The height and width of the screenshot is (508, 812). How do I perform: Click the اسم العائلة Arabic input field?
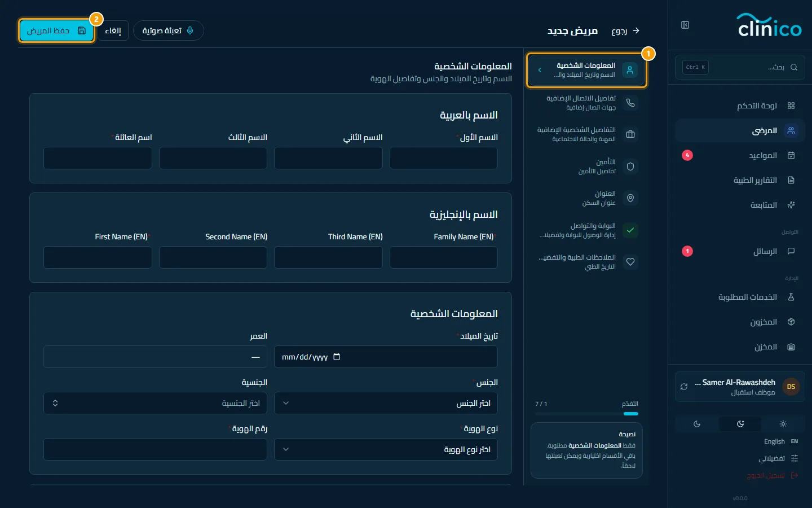[98, 158]
